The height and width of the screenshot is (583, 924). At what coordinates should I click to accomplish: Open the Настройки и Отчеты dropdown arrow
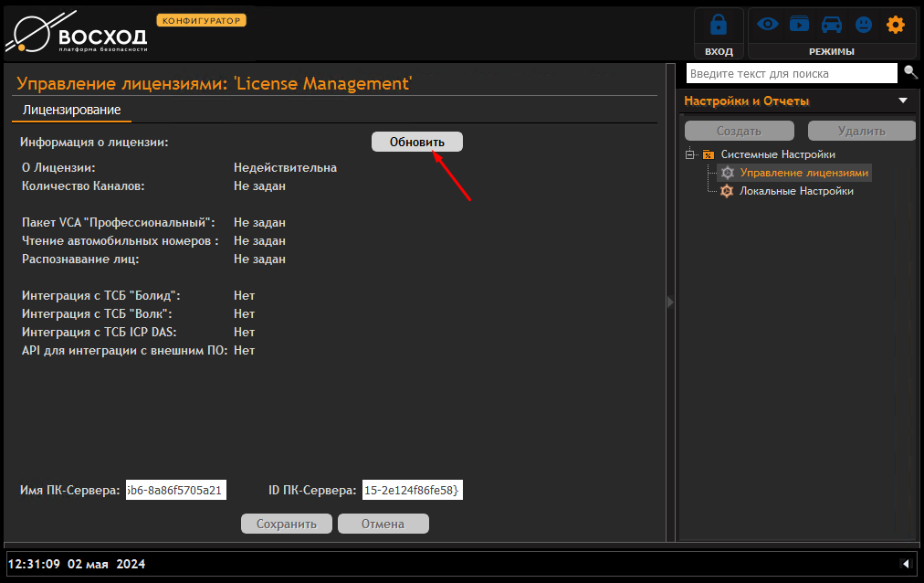pos(903,101)
